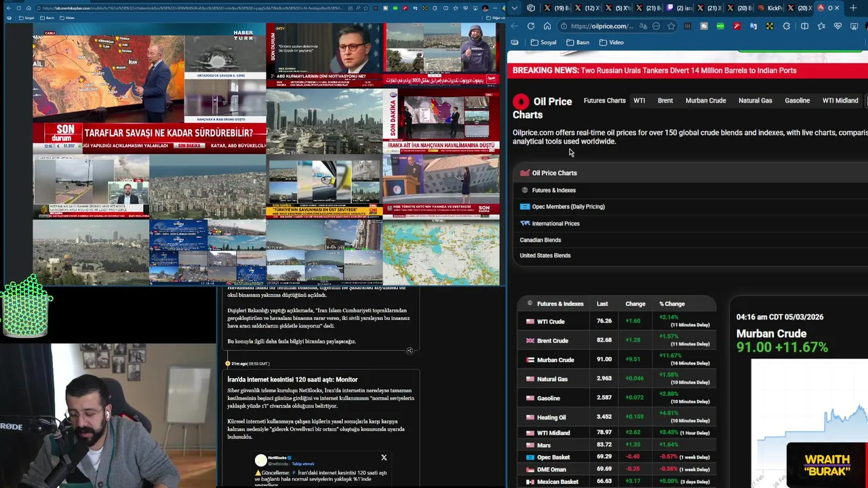Viewport: 868px width, 488px height.
Task: Click the Brent Crude row in the price table
Action: 617,340
